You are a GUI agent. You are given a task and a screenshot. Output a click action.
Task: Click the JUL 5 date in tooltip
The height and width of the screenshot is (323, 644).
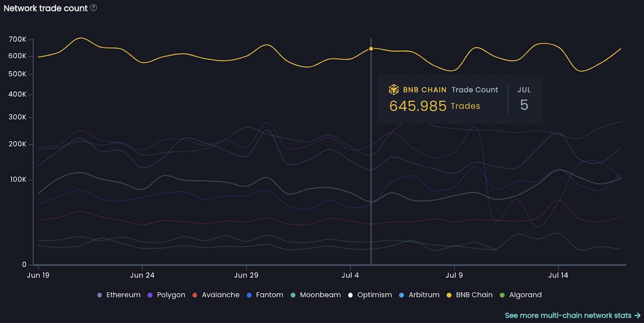point(524,99)
